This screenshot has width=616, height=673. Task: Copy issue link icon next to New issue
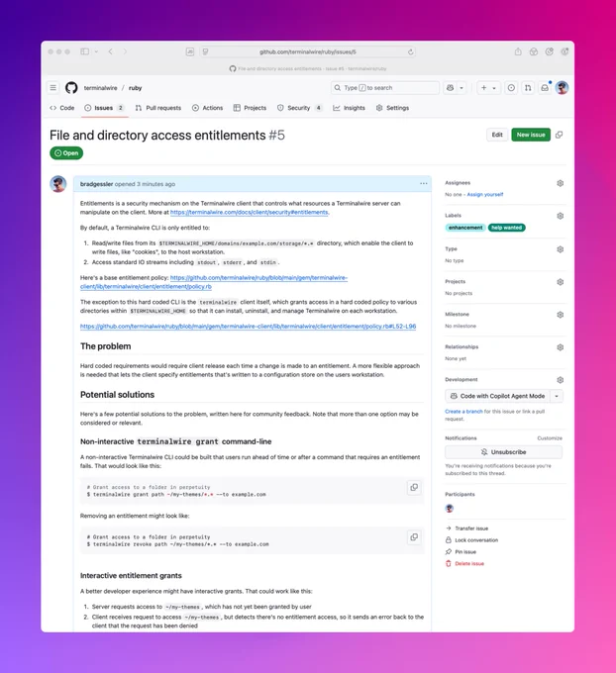559,135
